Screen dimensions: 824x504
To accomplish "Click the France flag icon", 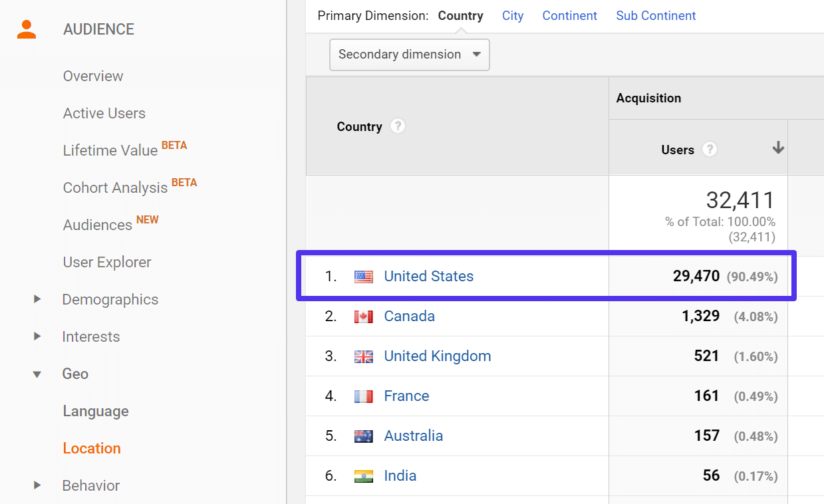I will click(363, 396).
